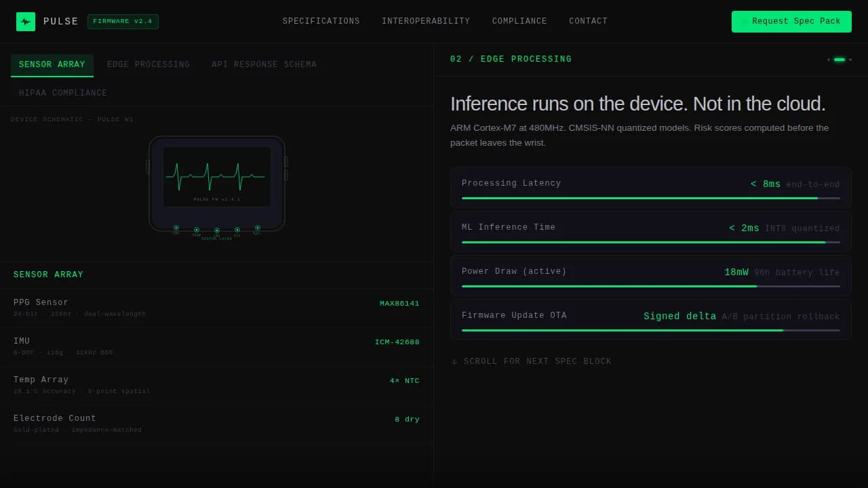The height and width of the screenshot is (488, 868).
Task: Click the Processing Latency progress bar
Action: pyautogui.click(x=651, y=198)
